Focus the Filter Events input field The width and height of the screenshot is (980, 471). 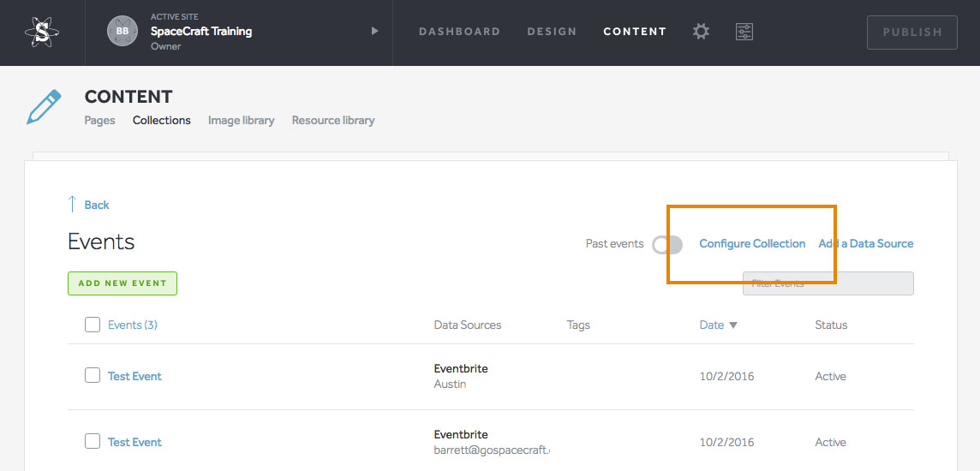[x=828, y=283]
